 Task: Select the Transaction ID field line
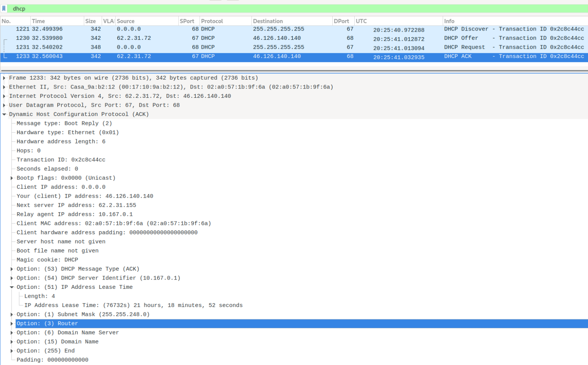(61, 160)
